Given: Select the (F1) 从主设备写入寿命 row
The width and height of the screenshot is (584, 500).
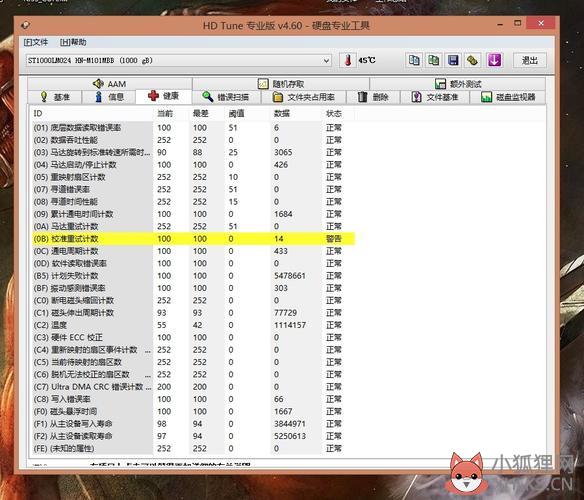Looking at the screenshot, I should tap(193, 424).
